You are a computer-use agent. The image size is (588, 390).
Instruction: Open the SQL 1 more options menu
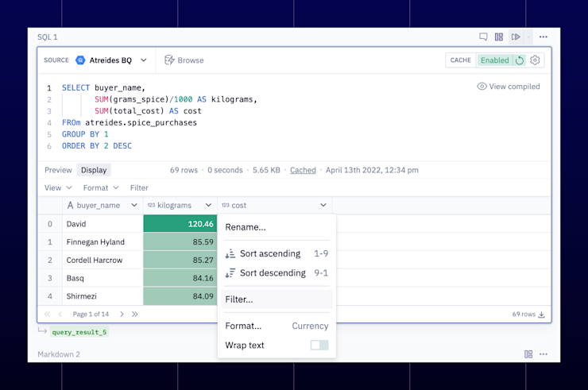[544, 37]
